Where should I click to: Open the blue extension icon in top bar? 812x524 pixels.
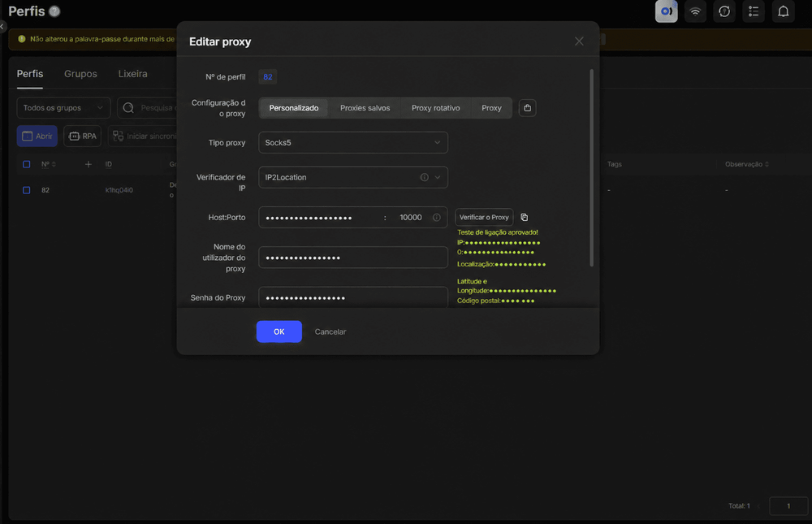pyautogui.click(x=666, y=11)
